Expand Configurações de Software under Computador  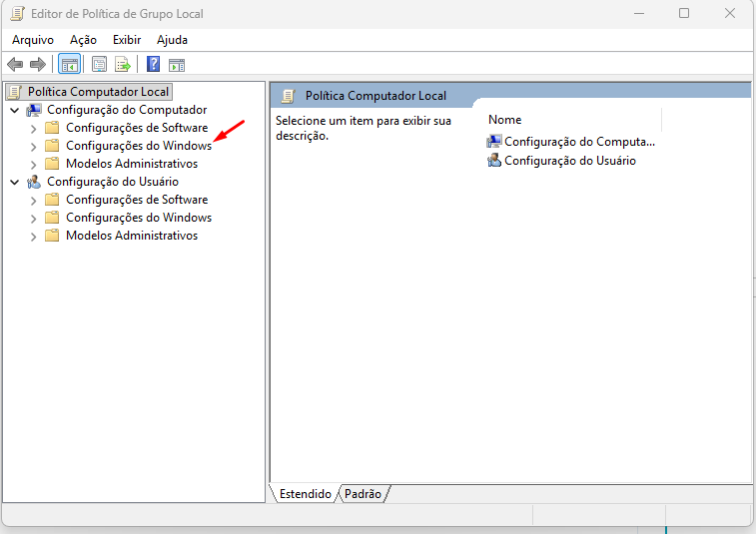pyautogui.click(x=33, y=128)
